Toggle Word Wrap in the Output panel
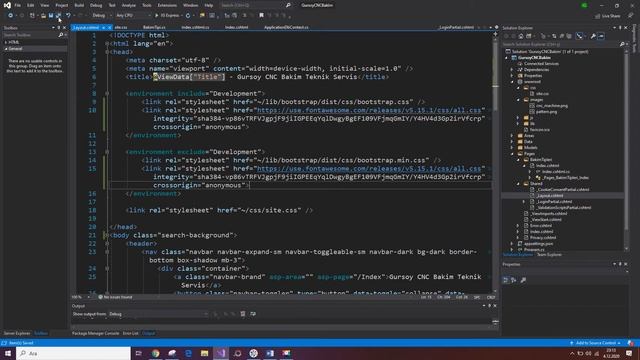The image size is (640, 360). click(253, 314)
